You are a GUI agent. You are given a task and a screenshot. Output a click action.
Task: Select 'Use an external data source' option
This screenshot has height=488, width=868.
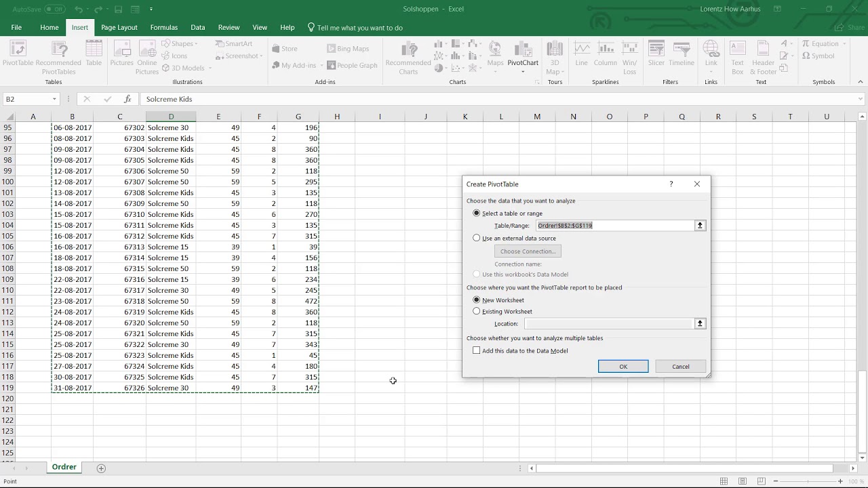click(477, 238)
